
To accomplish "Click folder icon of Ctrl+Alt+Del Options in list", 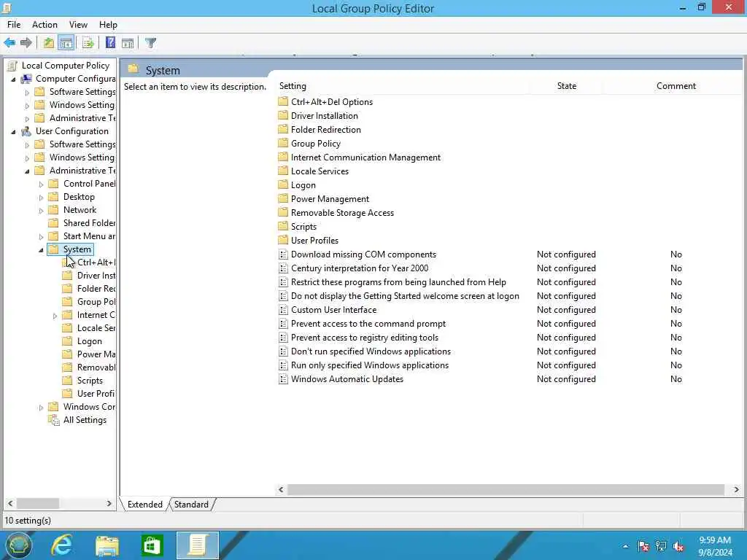I will click(283, 101).
